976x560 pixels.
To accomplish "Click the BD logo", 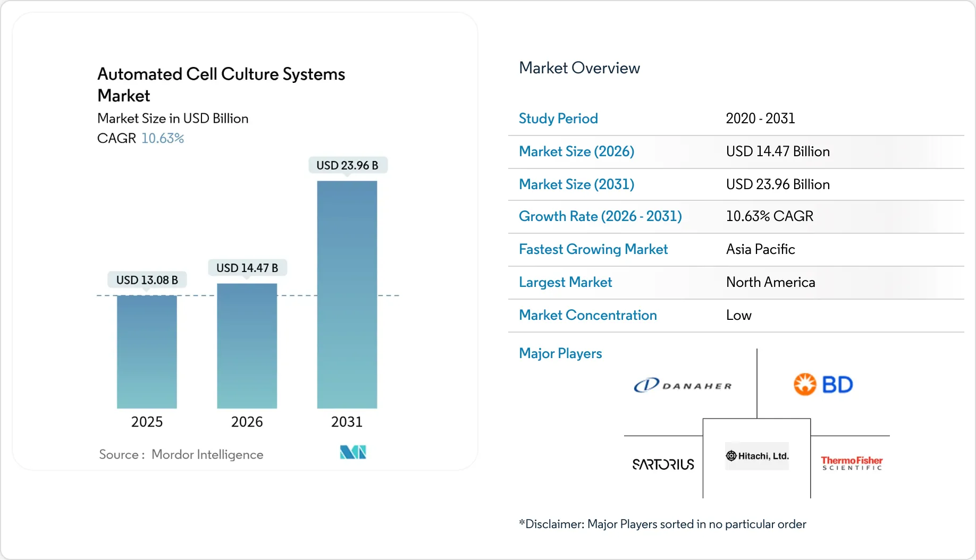I will point(823,384).
